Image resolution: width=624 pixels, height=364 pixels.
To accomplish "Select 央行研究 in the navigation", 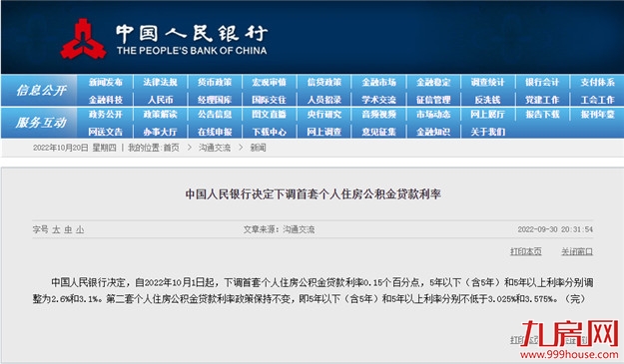I will (323, 115).
